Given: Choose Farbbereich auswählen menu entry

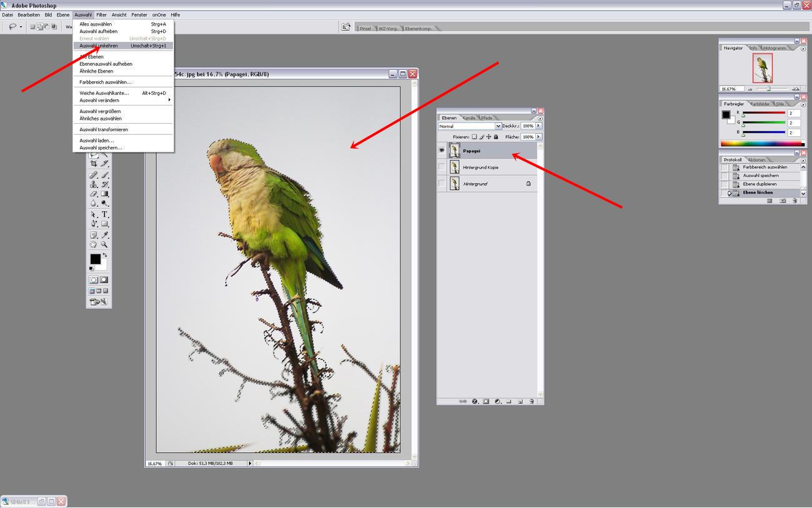Looking at the screenshot, I should (x=123, y=82).
